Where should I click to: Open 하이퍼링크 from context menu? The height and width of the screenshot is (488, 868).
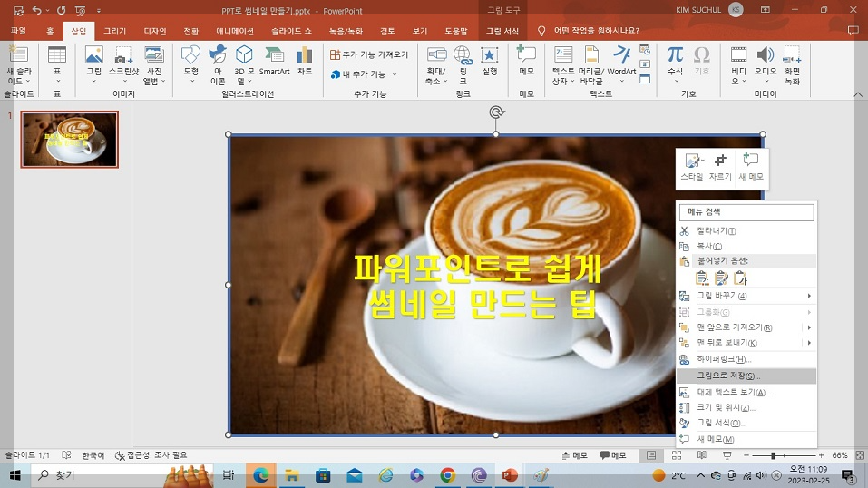click(746, 359)
